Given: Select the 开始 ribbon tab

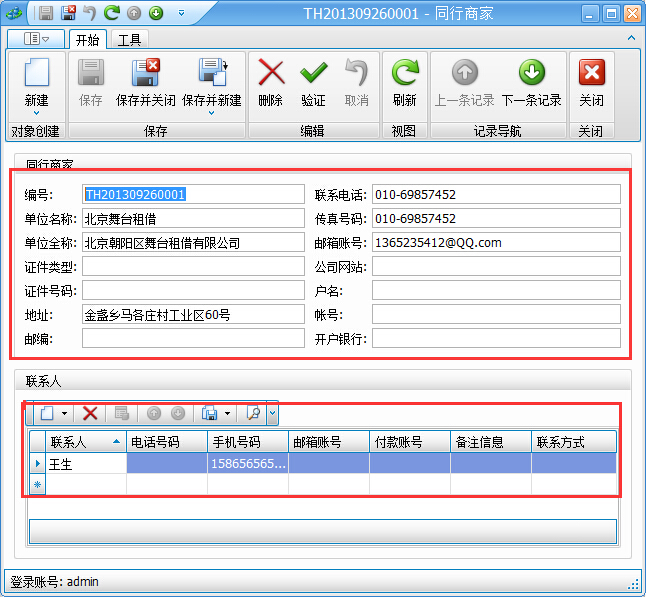Looking at the screenshot, I should click(88, 40).
